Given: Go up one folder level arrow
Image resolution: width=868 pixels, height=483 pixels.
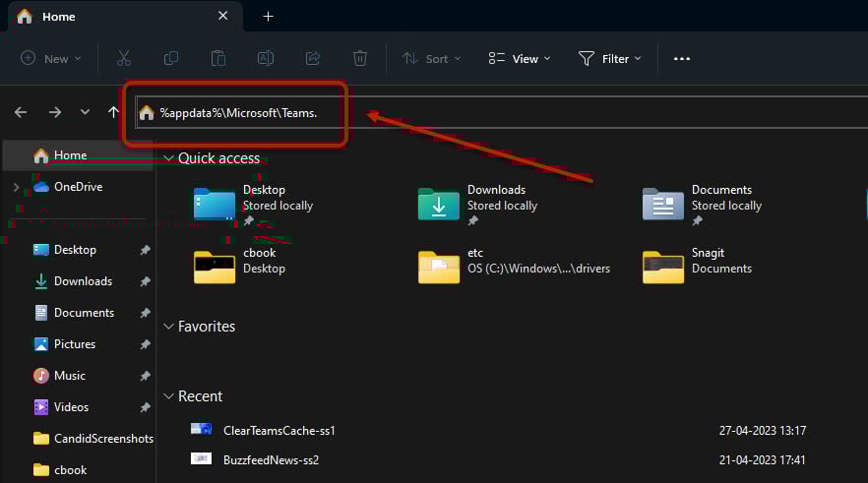Looking at the screenshot, I should [113, 112].
